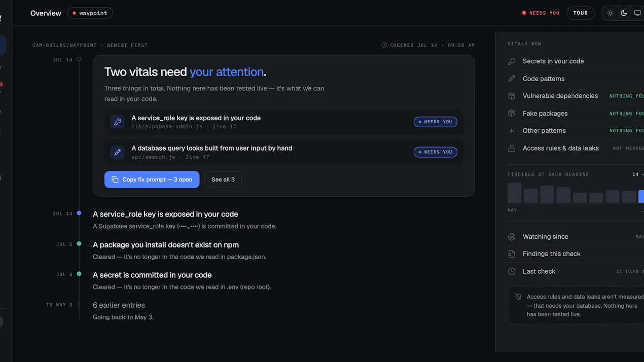Click the See all 3 button
Screen dimensions: 644x362
point(223,179)
